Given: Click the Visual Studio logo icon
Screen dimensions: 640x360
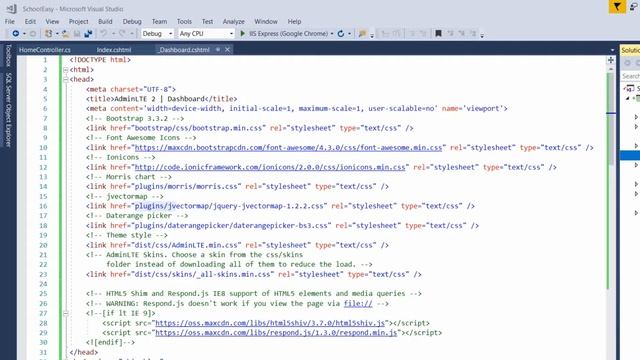Looking at the screenshot, I should tap(11, 9).
